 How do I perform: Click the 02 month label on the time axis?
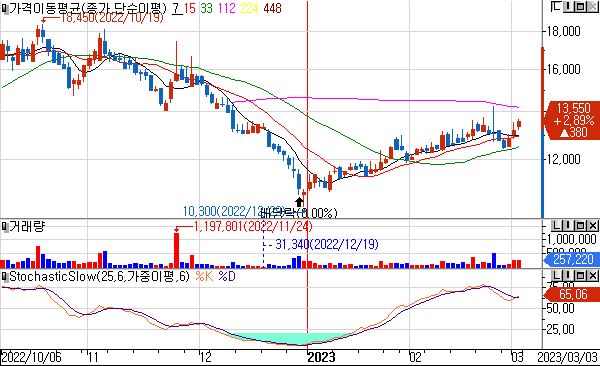[416, 357]
